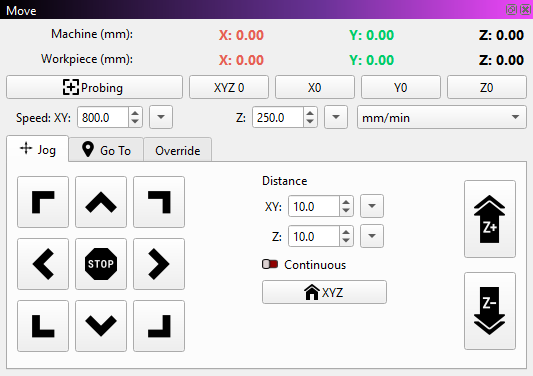Open XY speed presets dropdown
This screenshot has width=533, height=376.
pyautogui.click(x=161, y=117)
